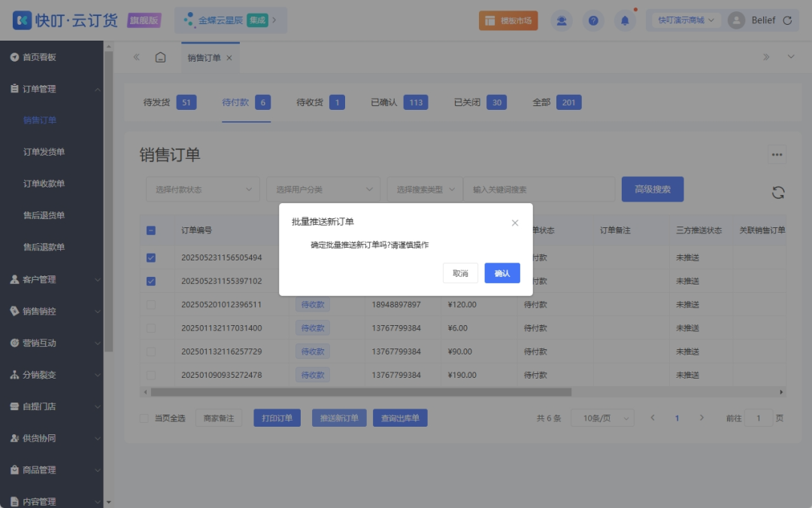Click reload icon next to Belief username
Screen dimensions: 812x508
[787, 21]
